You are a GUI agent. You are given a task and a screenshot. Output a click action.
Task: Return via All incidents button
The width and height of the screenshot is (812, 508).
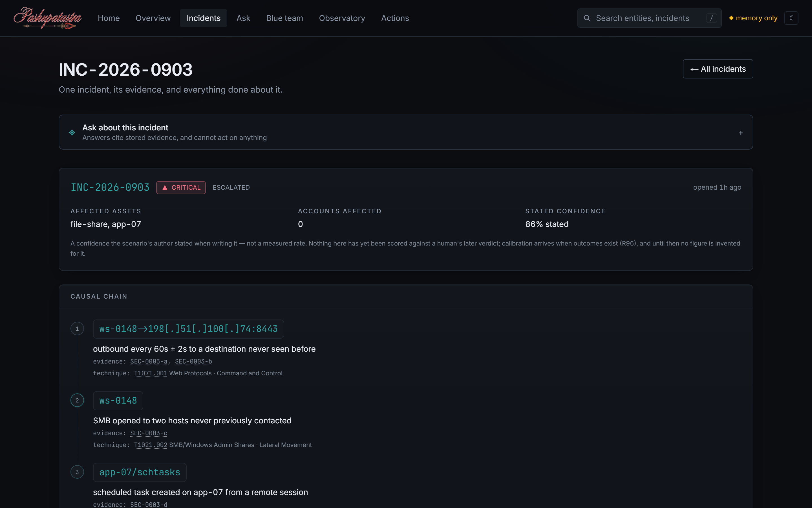(718, 69)
